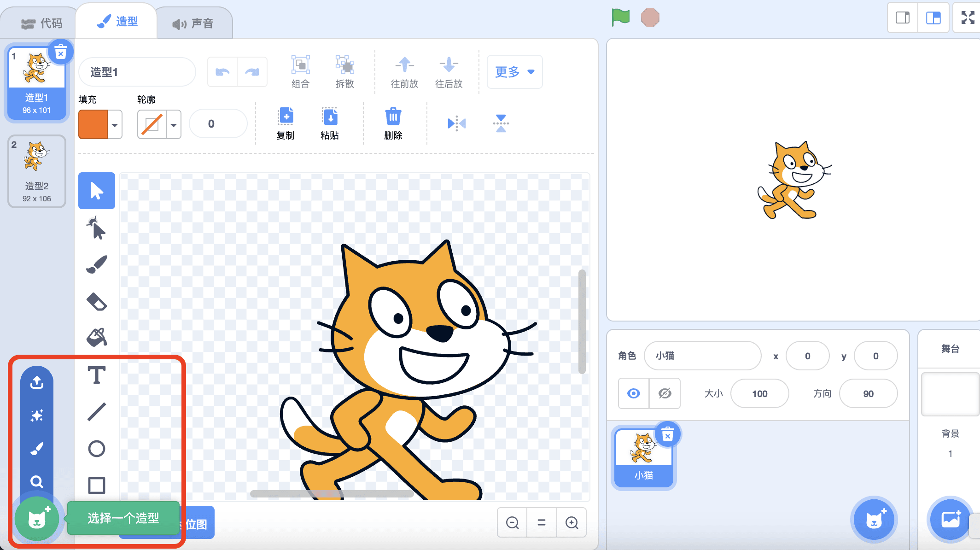Select the Reshape tool
This screenshot has height=550, width=980.
(x=96, y=228)
